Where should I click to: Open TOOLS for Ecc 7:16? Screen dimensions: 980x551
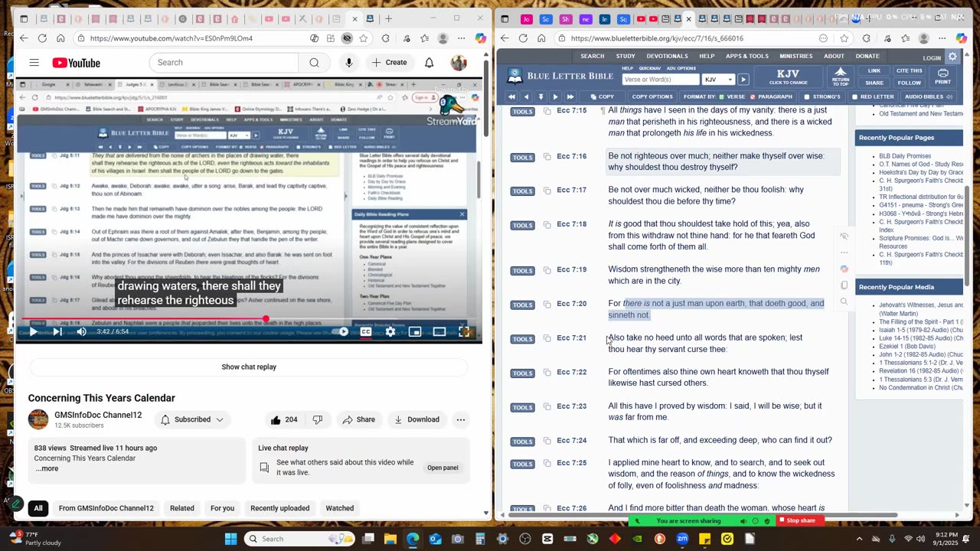tap(522, 158)
